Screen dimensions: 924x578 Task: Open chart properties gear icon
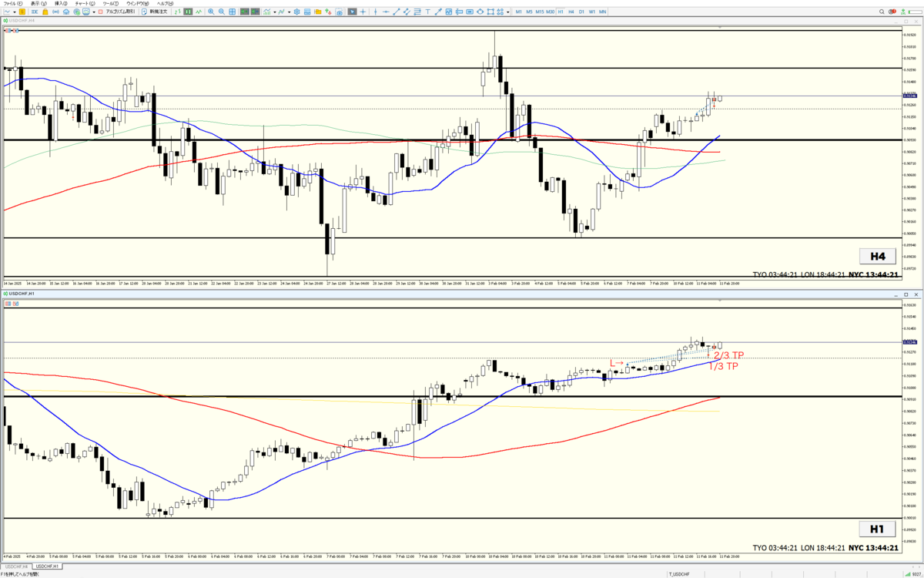[297, 12]
